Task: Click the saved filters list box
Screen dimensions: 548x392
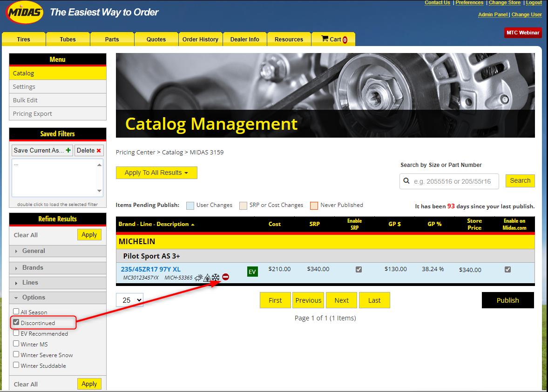Action: pos(57,178)
